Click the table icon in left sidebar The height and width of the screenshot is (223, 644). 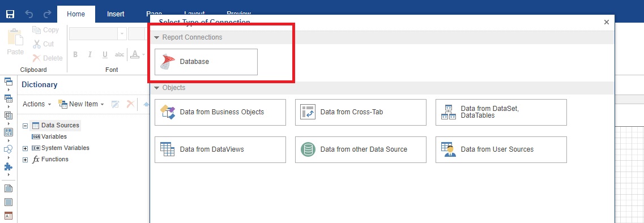click(8, 98)
